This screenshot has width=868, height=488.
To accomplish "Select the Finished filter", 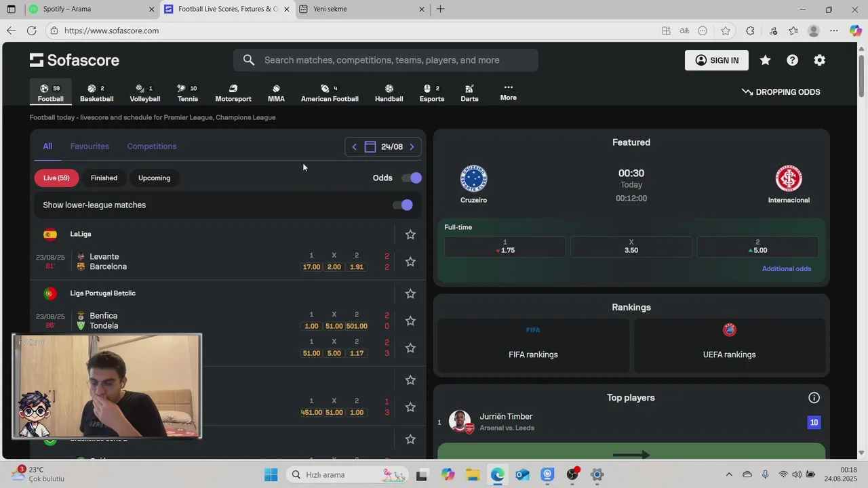I will click(104, 178).
